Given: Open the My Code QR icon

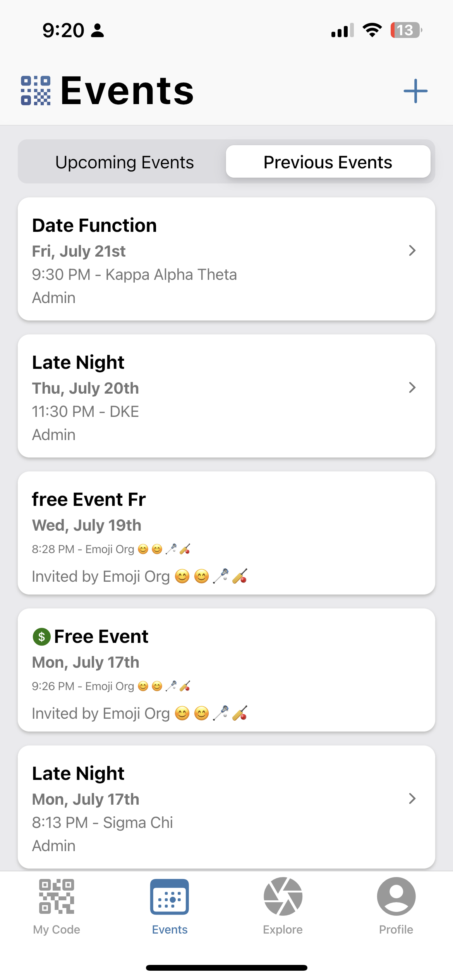Looking at the screenshot, I should click(x=57, y=896).
